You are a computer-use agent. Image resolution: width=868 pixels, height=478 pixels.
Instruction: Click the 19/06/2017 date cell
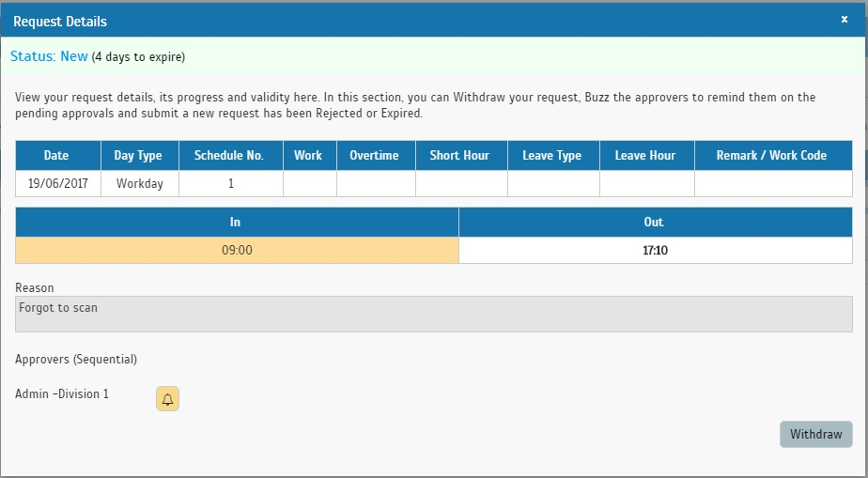pos(58,184)
